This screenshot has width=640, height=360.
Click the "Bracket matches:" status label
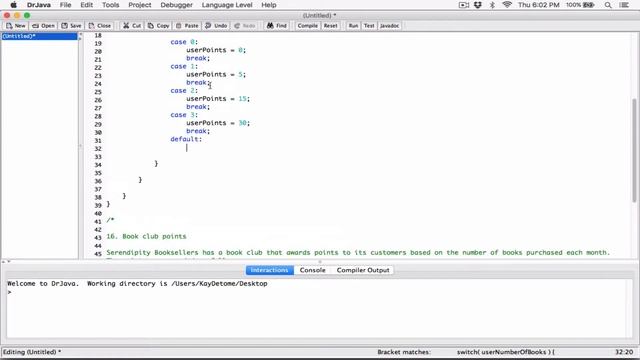coord(404,352)
